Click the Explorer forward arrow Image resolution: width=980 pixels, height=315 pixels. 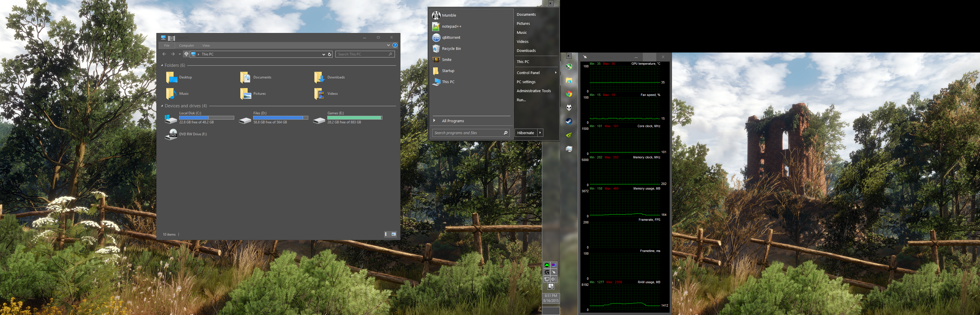pyautogui.click(x=173, y=54)
